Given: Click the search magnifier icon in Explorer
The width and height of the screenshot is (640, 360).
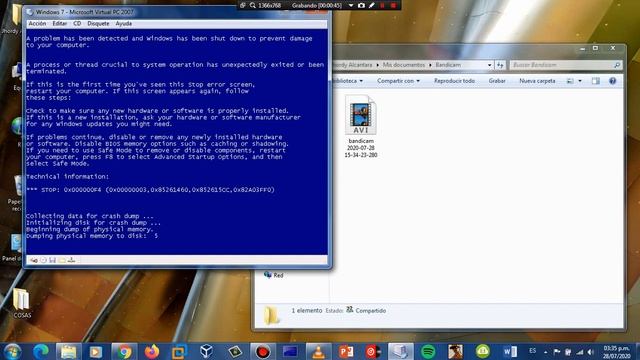Looking at the screenshot, I should click(x=617, y=65).
